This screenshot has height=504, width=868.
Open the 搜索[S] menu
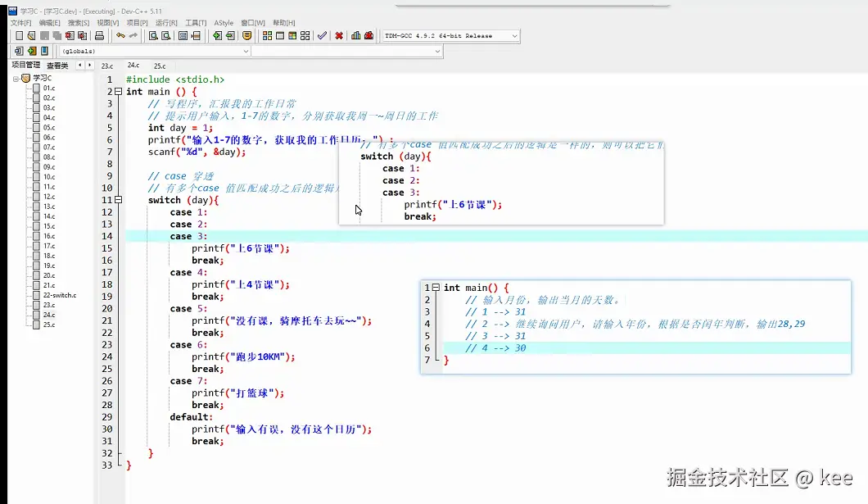79,23
